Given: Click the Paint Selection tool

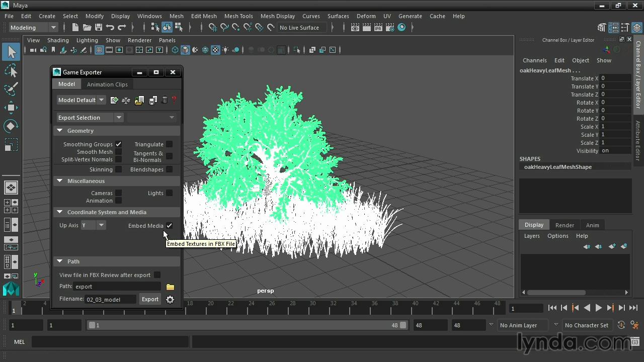Looking at the screenshot, I should [x=11, y=89].
